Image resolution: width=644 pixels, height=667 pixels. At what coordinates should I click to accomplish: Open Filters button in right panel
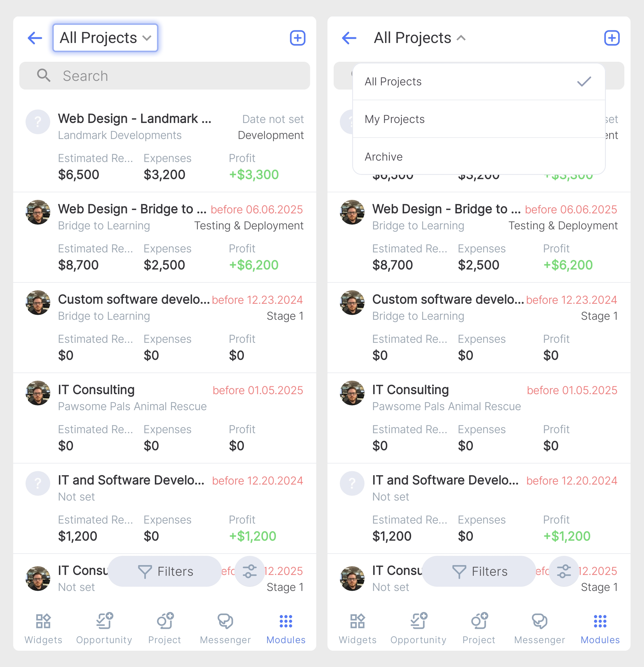tap(479, 571)
